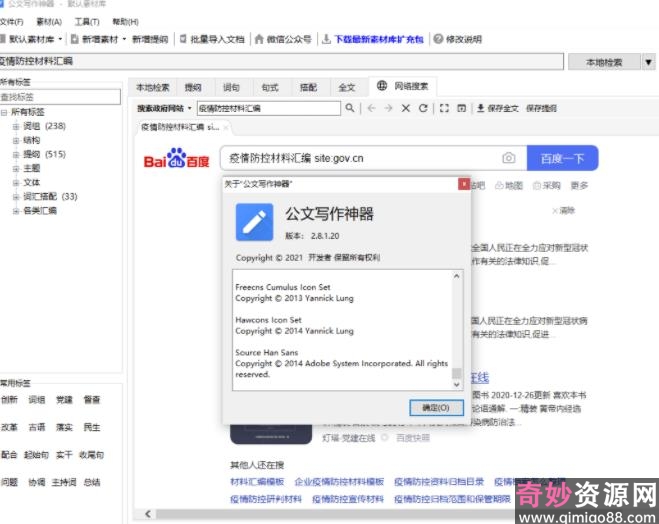Switch to the 本地检索 tab
The width and height of the screenshot is (659, 524).
pos(153,87)
